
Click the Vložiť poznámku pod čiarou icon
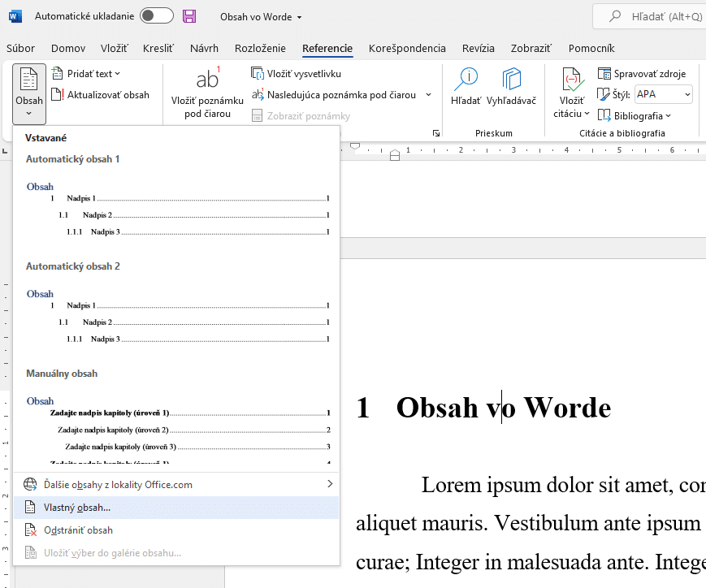pos(207,79)
